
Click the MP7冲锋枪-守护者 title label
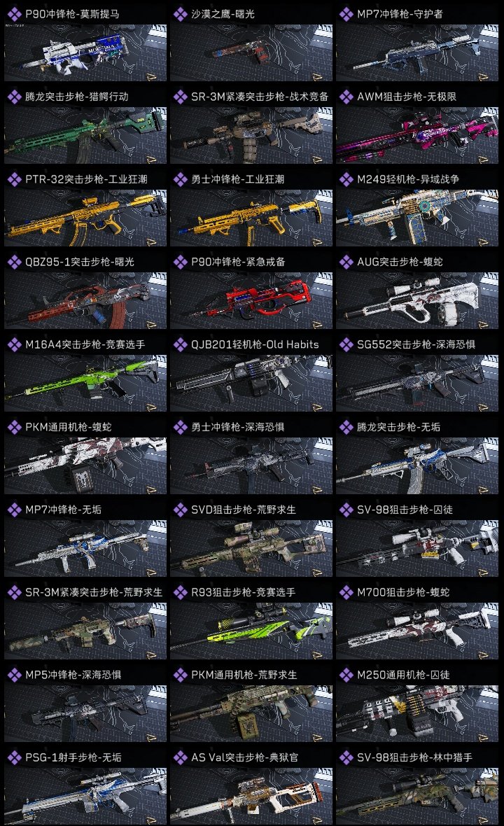click(400, 14)
